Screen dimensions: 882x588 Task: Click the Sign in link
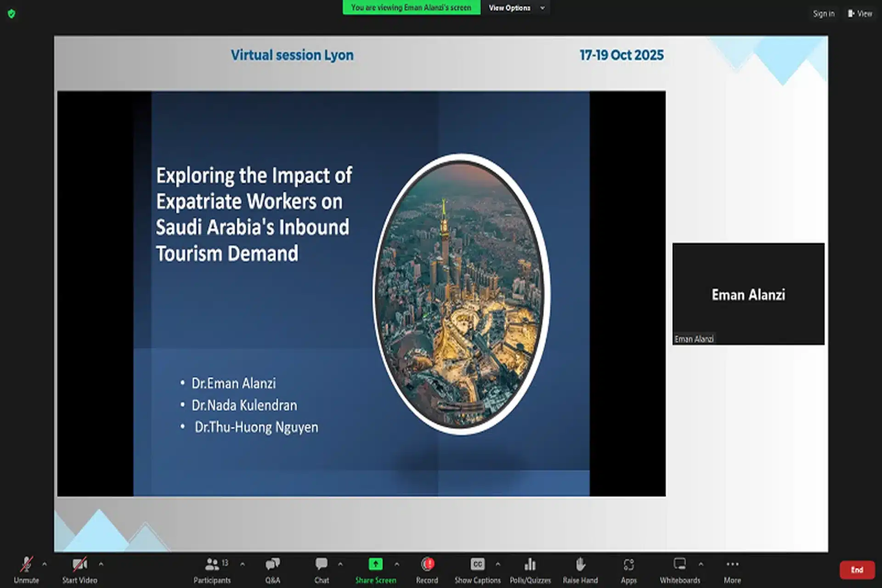[x=823, y=14]
